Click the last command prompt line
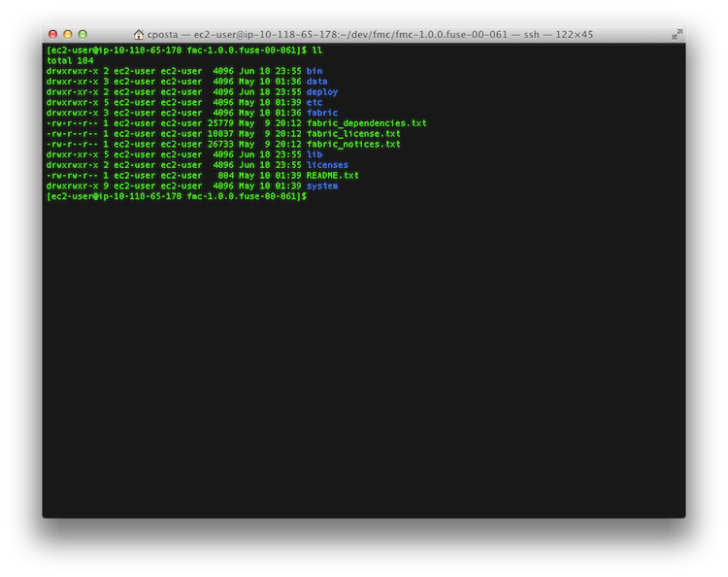Image resolution: width=728 pixels, height=577 pixels. pyautogui.click(x=177, y=196)
